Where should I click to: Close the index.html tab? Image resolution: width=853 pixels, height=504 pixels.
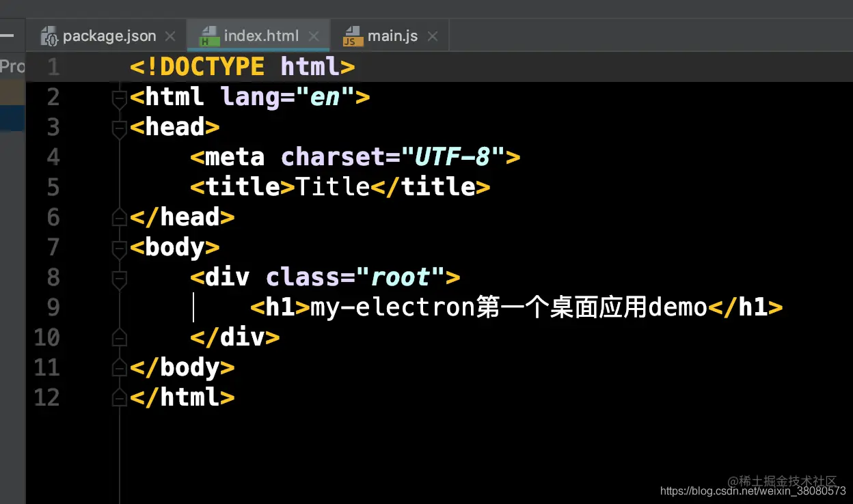[x=314, y=36]
